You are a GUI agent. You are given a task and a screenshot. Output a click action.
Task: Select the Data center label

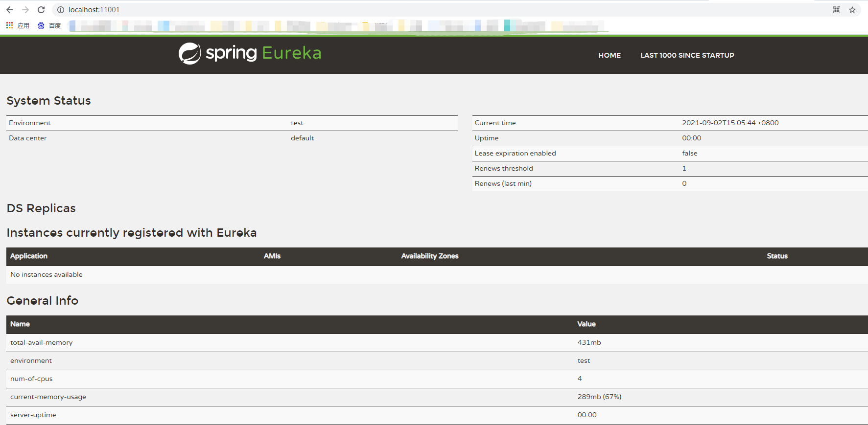click(28, 138)
